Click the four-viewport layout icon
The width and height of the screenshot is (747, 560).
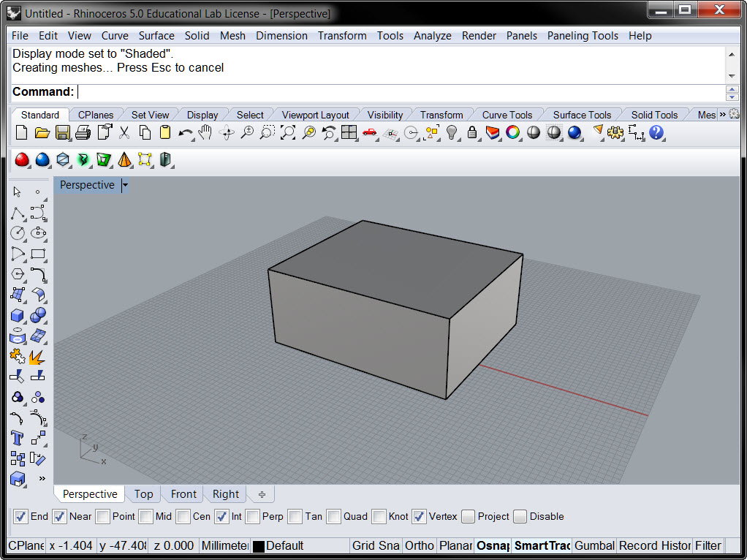pyautogui.click(x=349, y=132)
